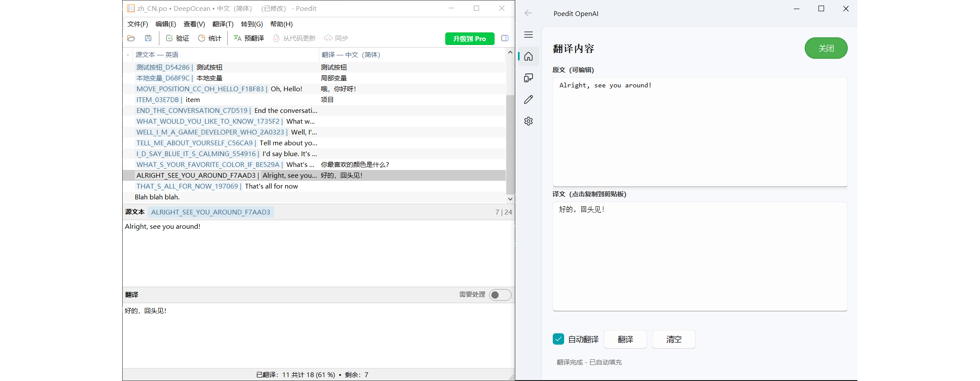Image resolution: width=980 pixels, height=381 pixels.
Task: Select the END_THE_CONVERSATION_C7D519 row
Action: click(x=314, y=110)
